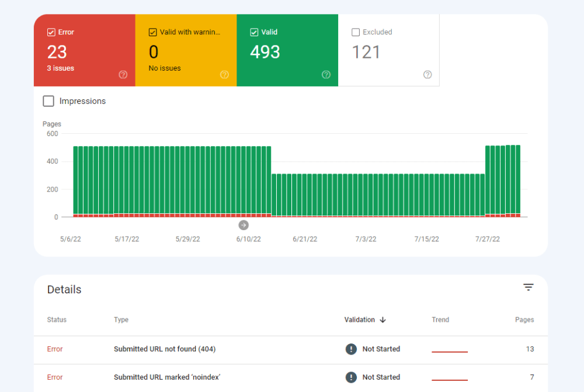Sort by the Status column header
The height and width of the screenshot is (392, 584).
pos(57,320)
